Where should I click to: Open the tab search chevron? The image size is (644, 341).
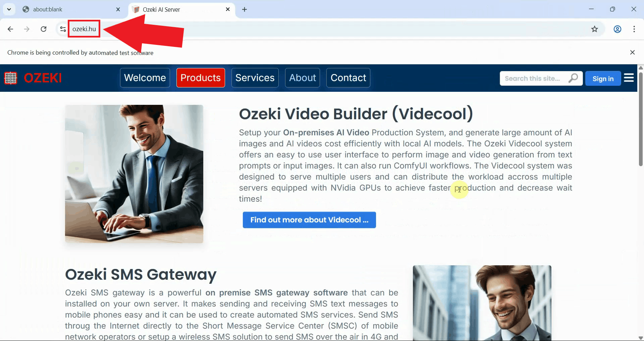9,9
